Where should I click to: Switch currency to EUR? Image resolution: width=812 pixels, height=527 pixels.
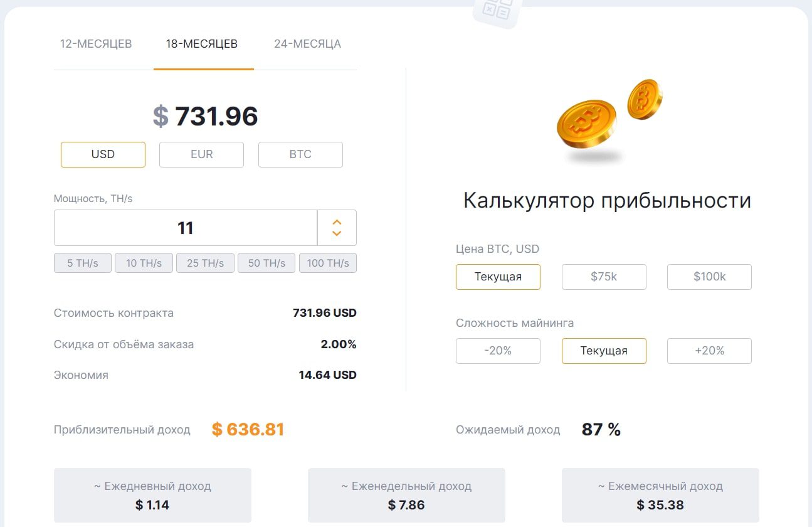pyautogui.click(x=201, y=154)
